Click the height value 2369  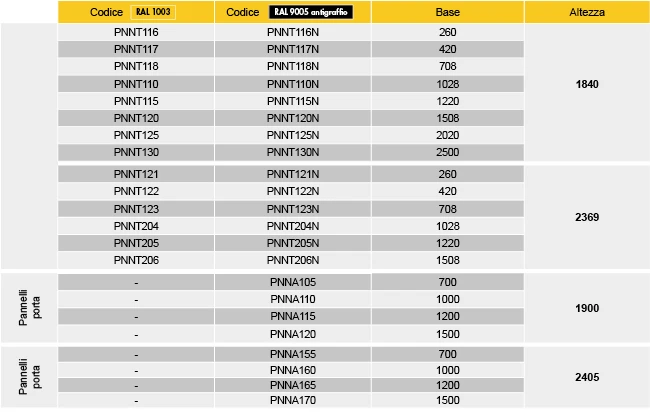[x=587, y=217]
